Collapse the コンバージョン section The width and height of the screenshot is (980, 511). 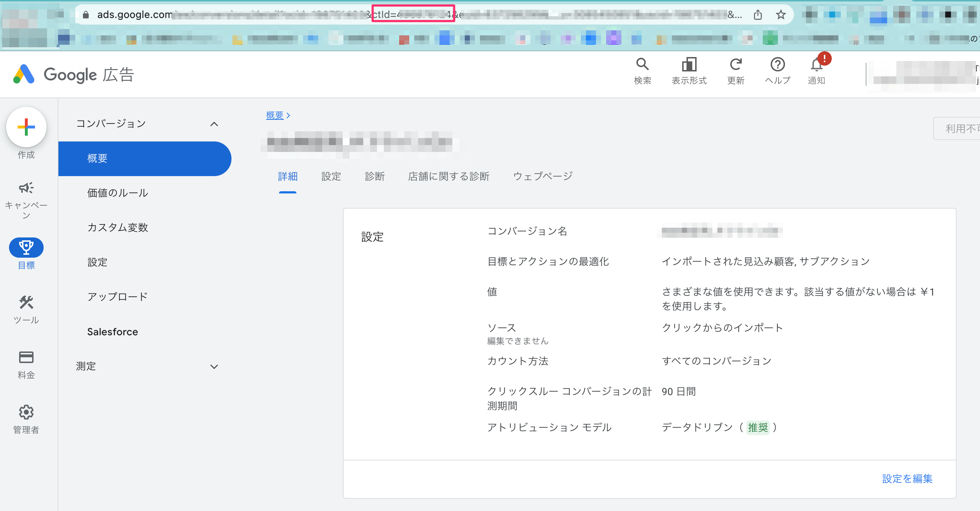click(x=214, y=124)
